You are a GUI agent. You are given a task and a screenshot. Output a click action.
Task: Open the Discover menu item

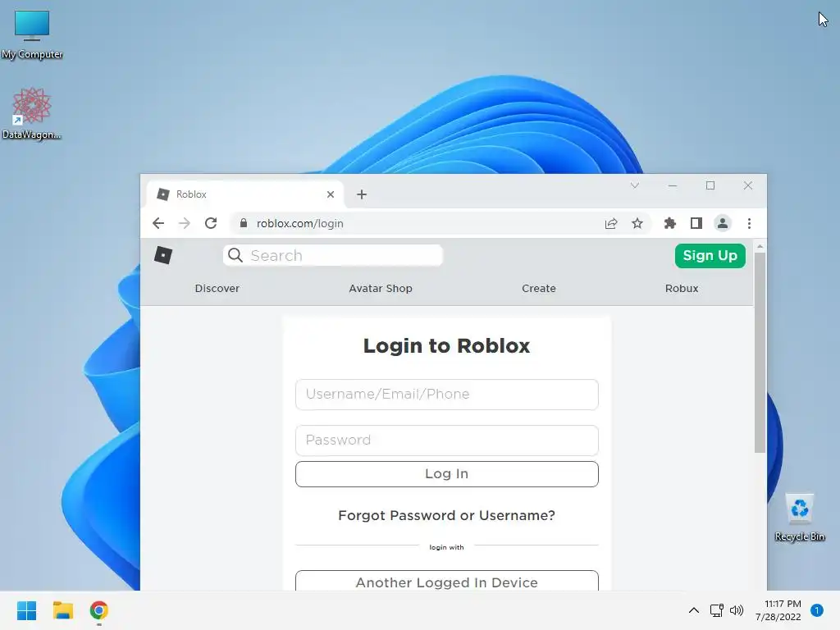217,288
